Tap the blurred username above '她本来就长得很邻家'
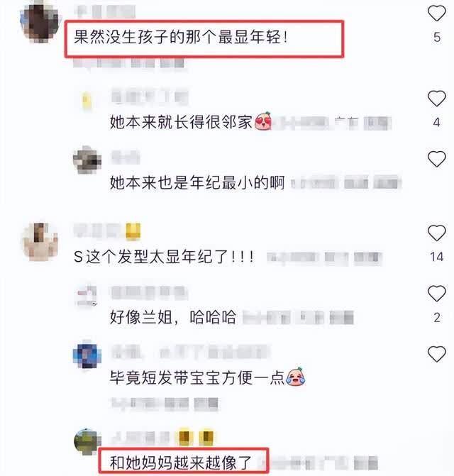This screenshot has height=476, width=454. click(150, 96)
